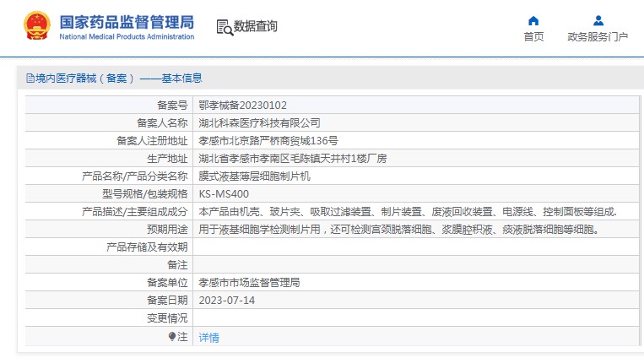The height and width of the screenshot is (358, 644).
Task: Click the lightbulb icon next to 注
Action: coord(172,337)
